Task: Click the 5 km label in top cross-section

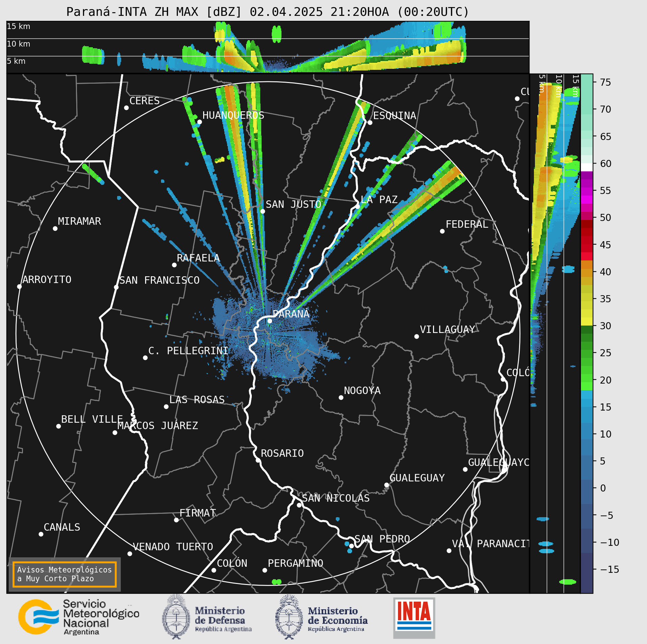Action: pyautogui.click(x=16, y=61)
